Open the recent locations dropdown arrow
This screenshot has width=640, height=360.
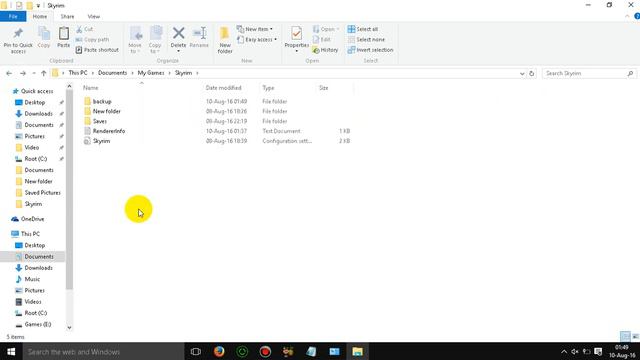pyautogui.click(x=34, y=73)
